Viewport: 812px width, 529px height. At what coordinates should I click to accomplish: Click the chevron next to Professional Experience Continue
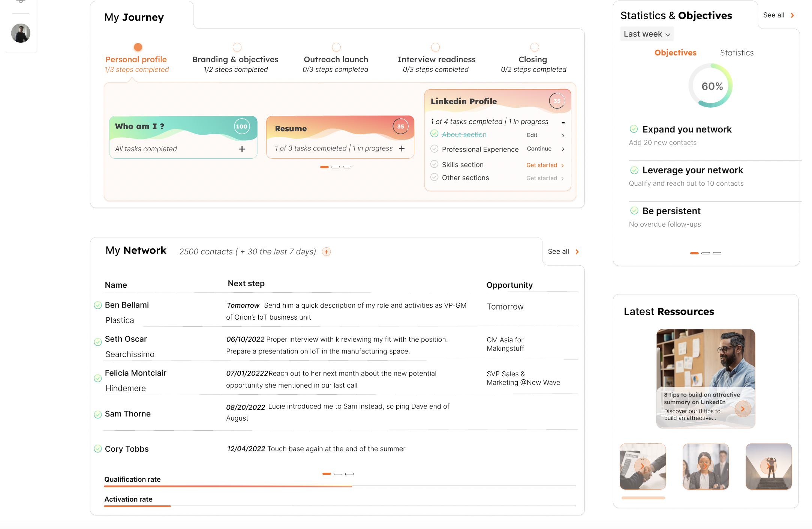click(x=563, y=149)
